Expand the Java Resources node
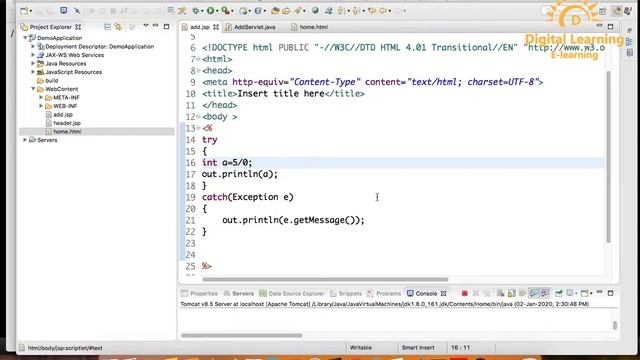640x360 pixels. pos(33,64)
